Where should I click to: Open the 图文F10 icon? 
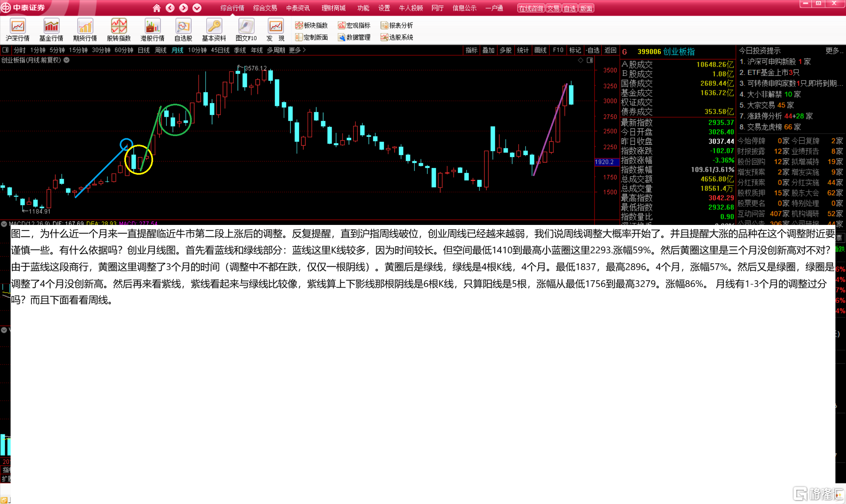coord(246,26)
